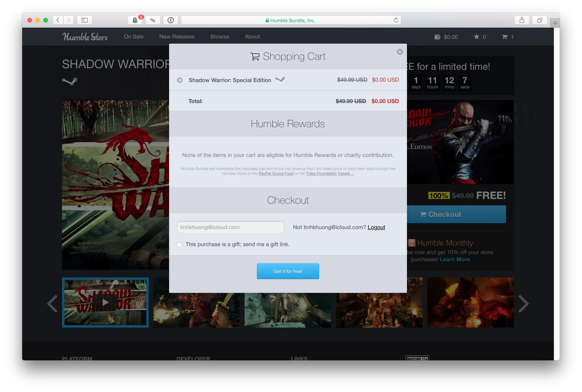
Task: Click the checkout email field
Action: [x=230, y=227]
